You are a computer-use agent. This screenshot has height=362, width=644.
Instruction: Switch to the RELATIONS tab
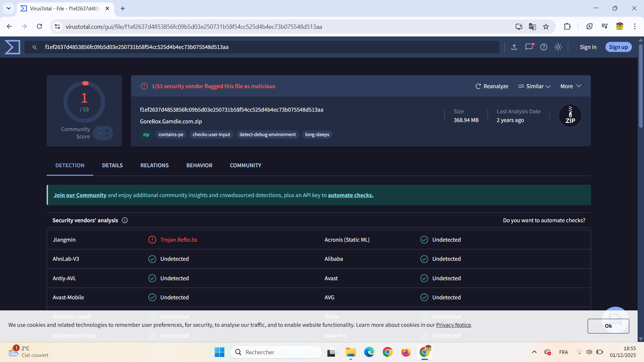point(154,165)
